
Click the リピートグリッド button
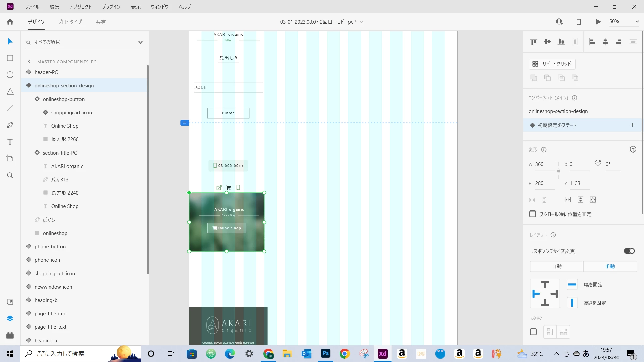coord(552,64)
